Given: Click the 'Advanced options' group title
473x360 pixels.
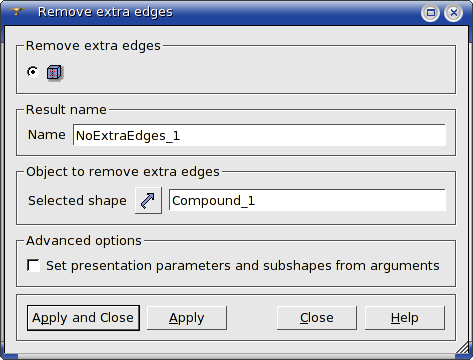Looking at the screenshot, I should point(84,240).
